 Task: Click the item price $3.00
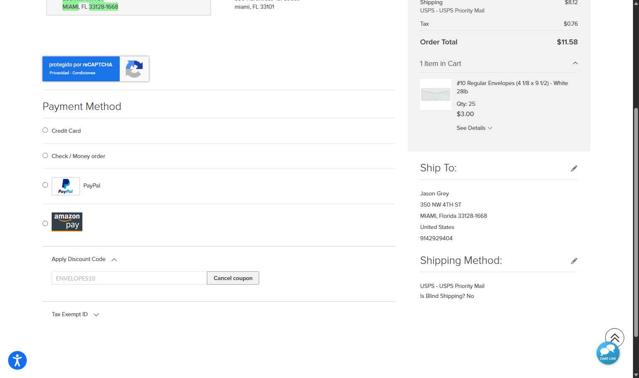coord(465,114)
